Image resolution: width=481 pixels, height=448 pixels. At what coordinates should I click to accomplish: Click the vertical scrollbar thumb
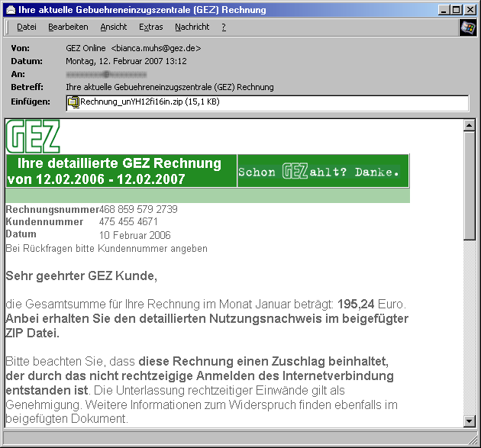(x=469, y=185)
